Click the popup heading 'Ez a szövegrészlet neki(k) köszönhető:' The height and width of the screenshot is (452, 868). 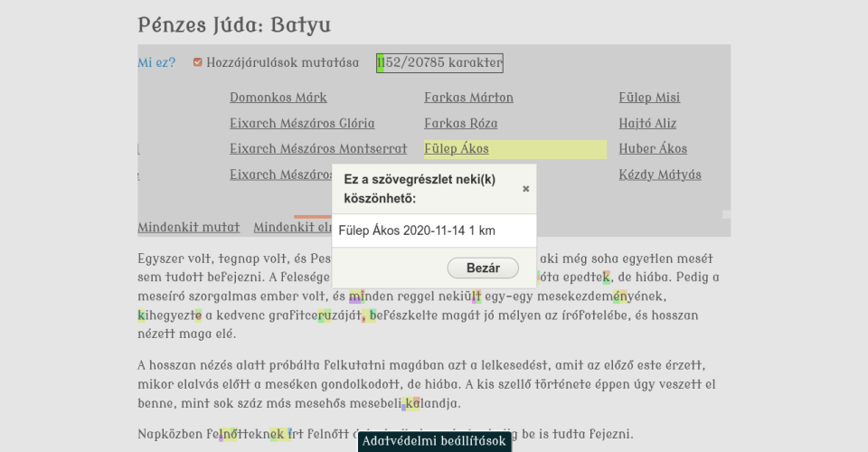pos(420,189)
